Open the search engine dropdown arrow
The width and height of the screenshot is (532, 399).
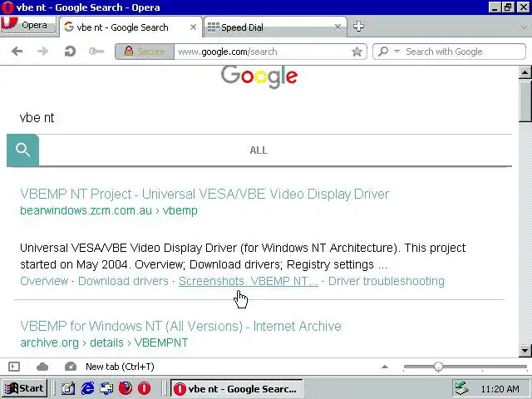397,52
